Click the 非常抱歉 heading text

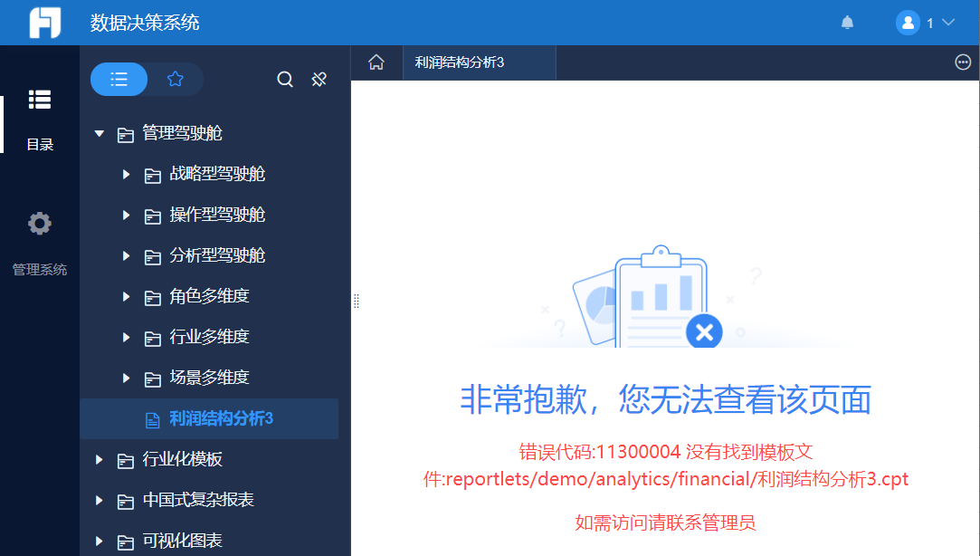pyautogui.click(x=666, y=399)
